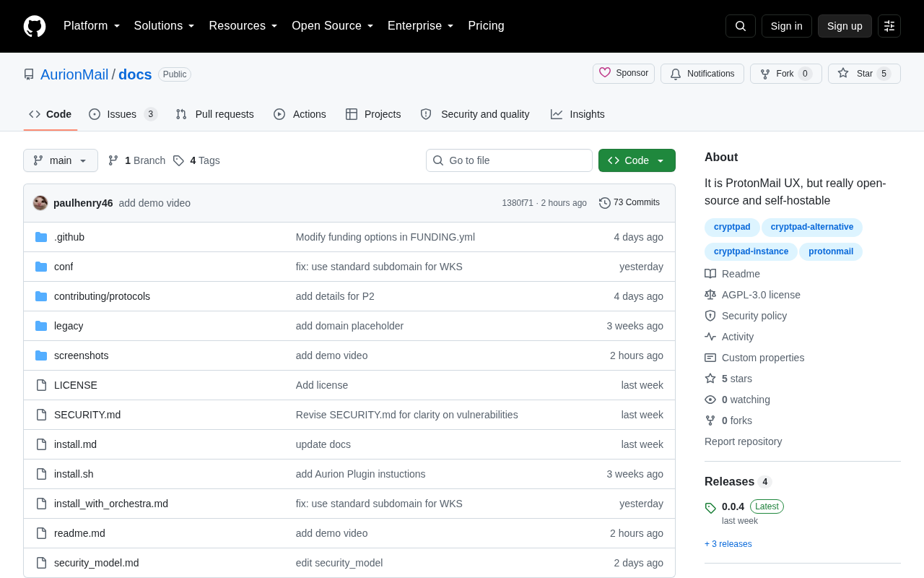Open commit 'Revise SECURITY.md for clarity on vulnerabilities'
The image size is (924, 578).
(406, 415)
